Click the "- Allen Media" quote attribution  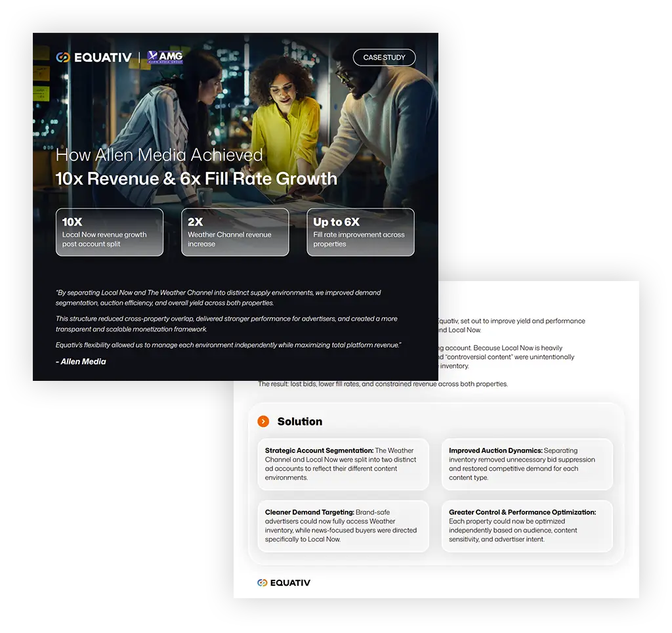[81, 362]
